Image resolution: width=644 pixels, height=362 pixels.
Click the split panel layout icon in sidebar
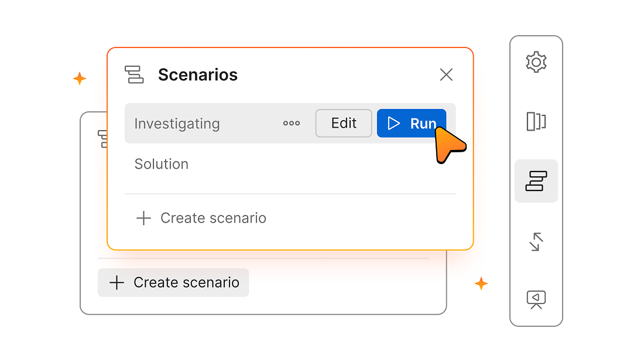pos(536,121)
